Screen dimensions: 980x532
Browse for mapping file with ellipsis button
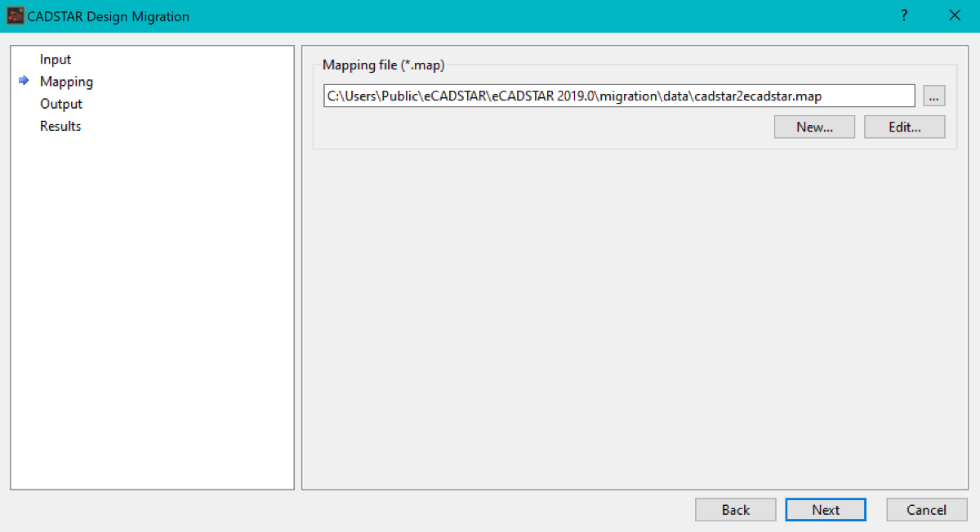934,96
